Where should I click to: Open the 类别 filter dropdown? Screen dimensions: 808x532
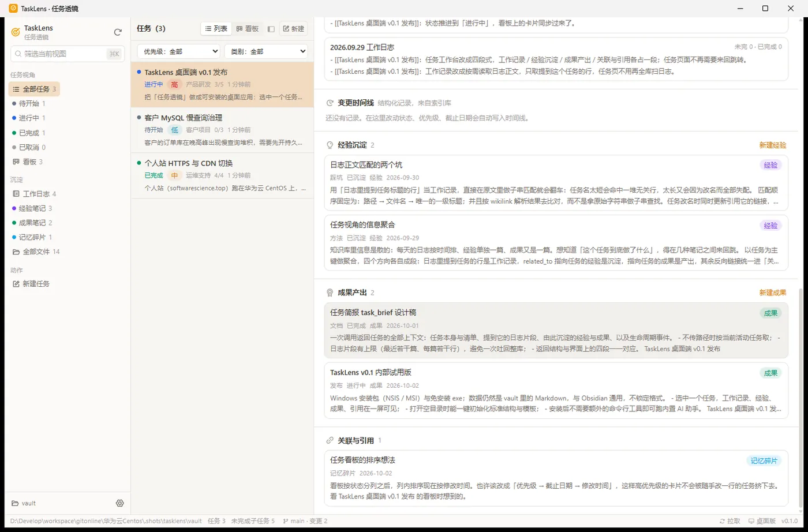(x=266, y=51)
